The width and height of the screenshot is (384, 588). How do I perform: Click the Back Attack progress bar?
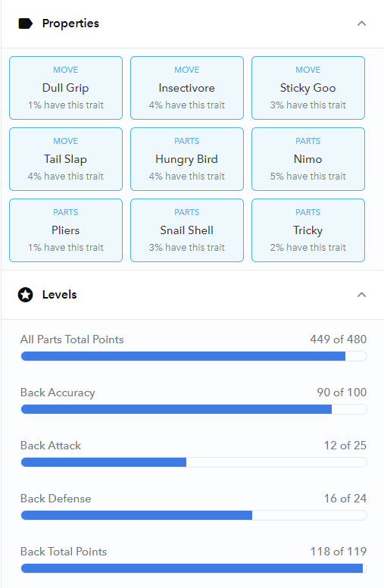coord(194,462)
